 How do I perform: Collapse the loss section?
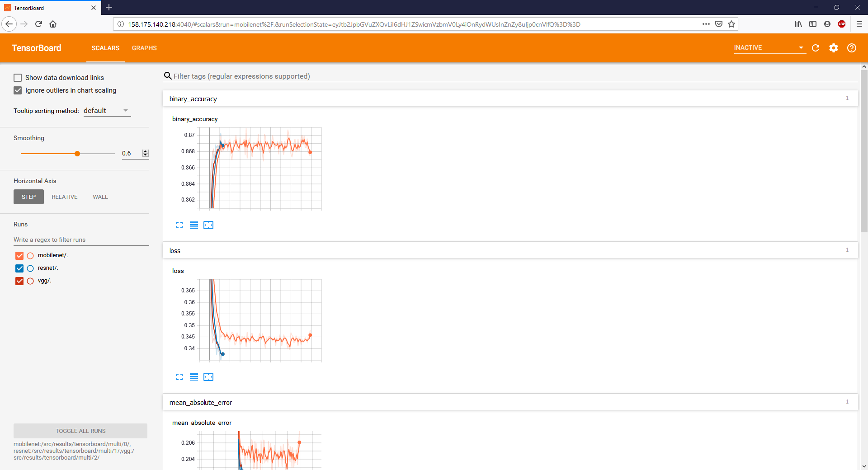[x=510, y=250]
